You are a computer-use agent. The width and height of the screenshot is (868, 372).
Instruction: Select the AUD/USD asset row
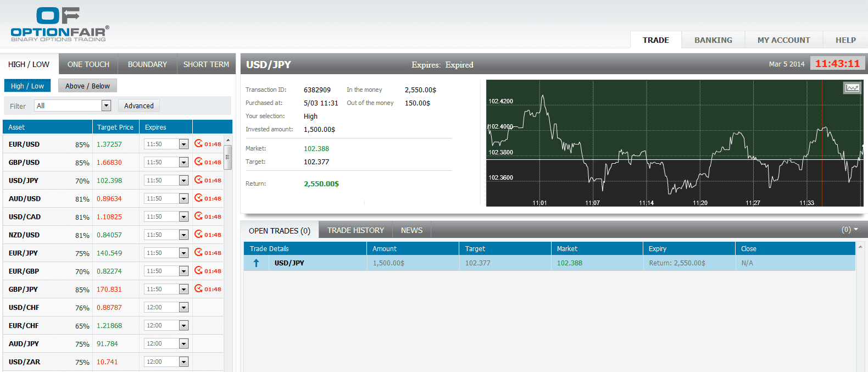[25, 198]
